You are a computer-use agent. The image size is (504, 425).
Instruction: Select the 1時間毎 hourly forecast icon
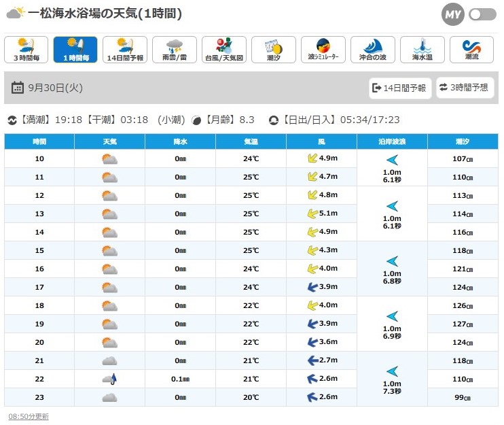75,50
